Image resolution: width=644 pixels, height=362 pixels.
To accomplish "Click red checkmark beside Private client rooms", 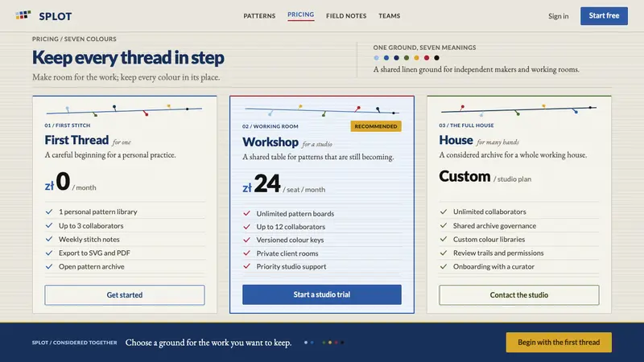I will pos(247,253).
